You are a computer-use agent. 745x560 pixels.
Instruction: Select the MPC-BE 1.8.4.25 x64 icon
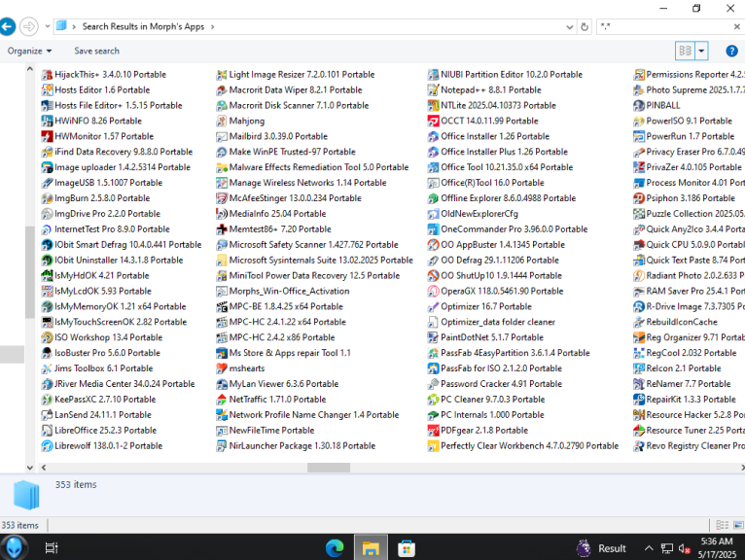click(x=222, y=307)
